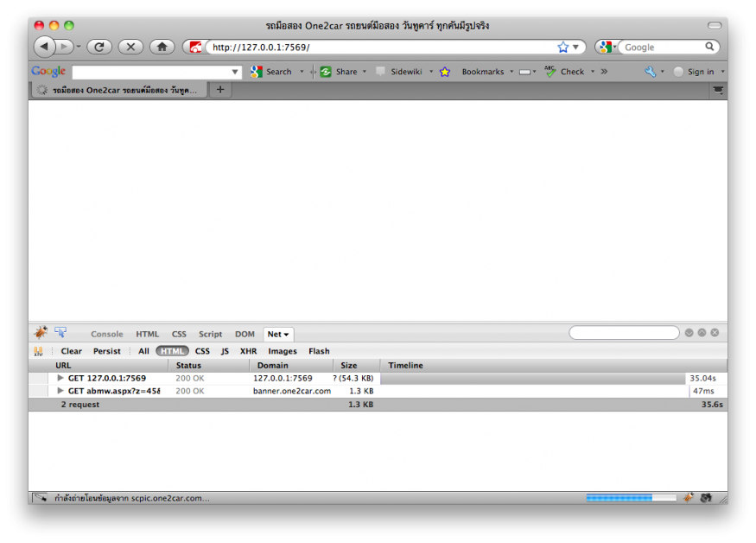
Task: Switch to the Firebug HTML panel tab
Action: [147, 334]
